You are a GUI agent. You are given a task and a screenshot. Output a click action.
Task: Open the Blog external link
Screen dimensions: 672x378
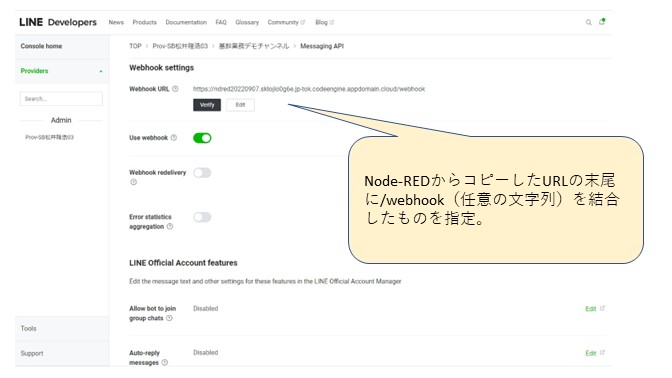tap(324, 22)
